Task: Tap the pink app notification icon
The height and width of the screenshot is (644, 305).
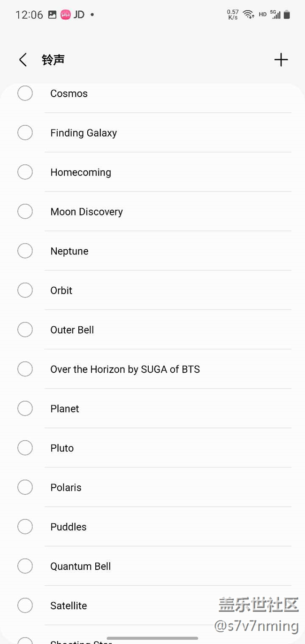Action: coord(66,15)
